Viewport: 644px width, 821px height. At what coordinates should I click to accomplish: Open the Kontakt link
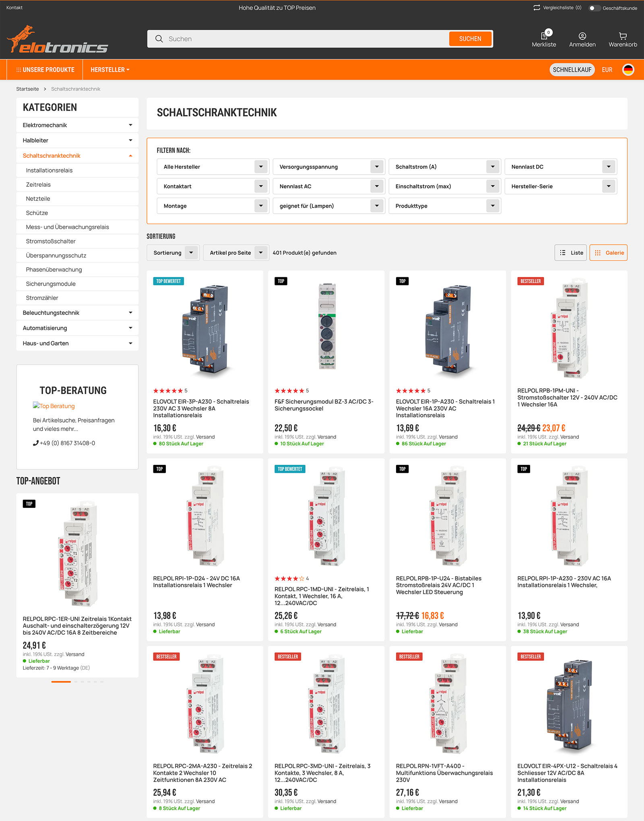[x=14, y=8]
